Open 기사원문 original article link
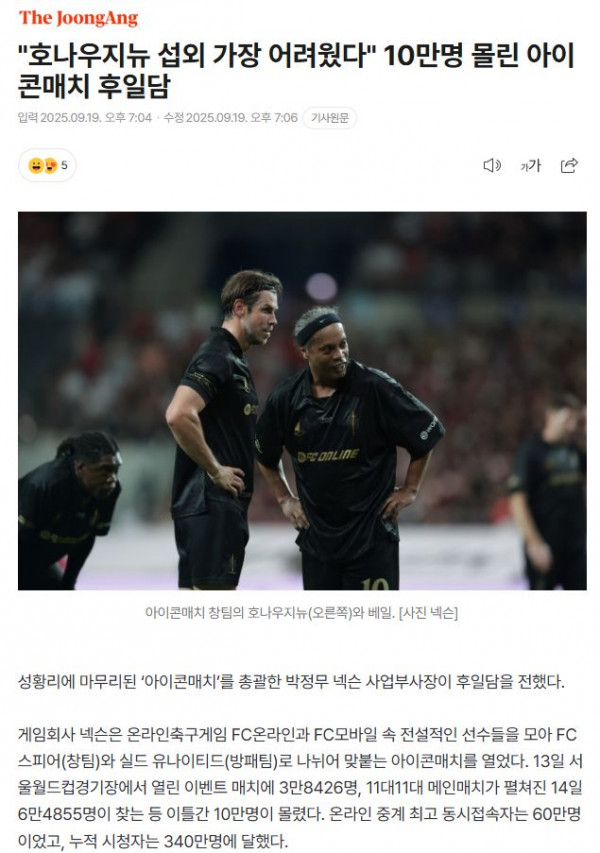This screenshot has height=853, width=600. [330, 118]
